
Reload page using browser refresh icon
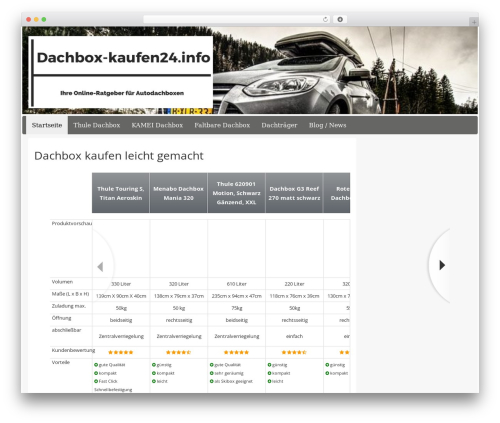coord(325,20)
